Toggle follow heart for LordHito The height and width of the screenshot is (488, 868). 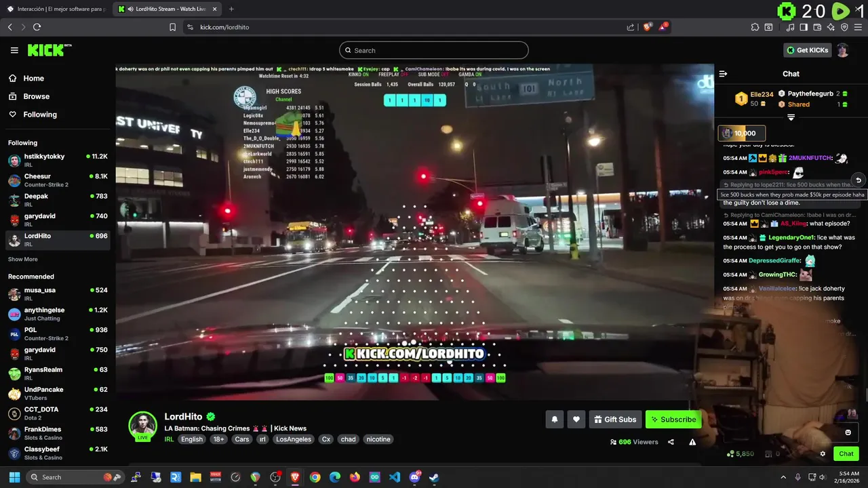576,420
